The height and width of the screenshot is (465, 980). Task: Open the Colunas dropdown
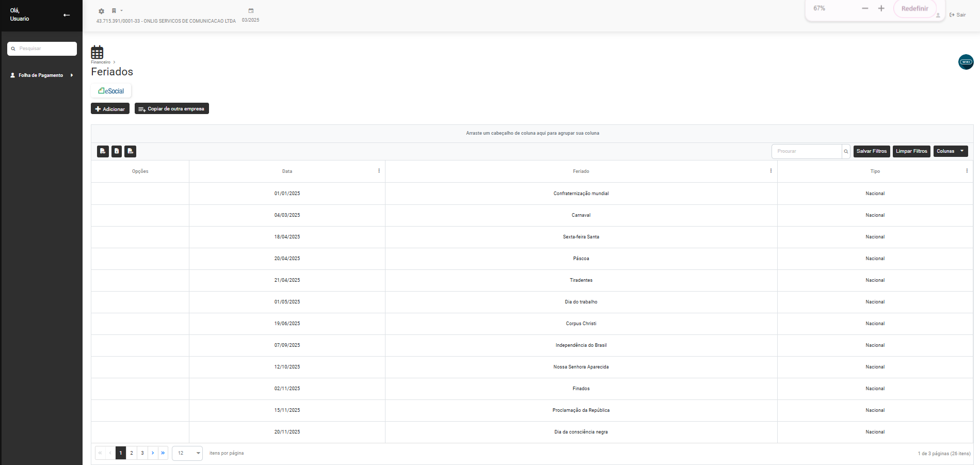coord(950,151)
